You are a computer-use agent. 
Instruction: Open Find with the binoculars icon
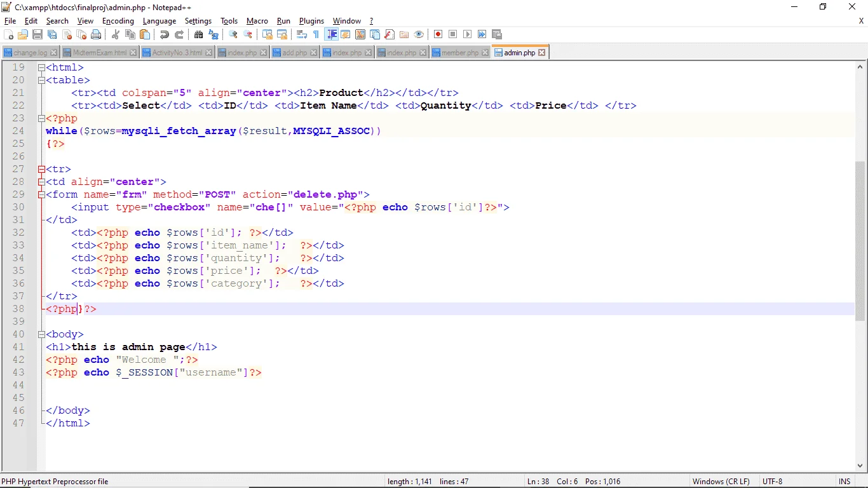[198, 34]
